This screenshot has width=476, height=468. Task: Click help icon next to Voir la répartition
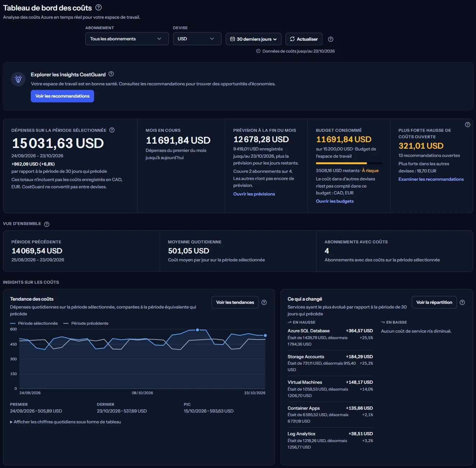[462, 302]
